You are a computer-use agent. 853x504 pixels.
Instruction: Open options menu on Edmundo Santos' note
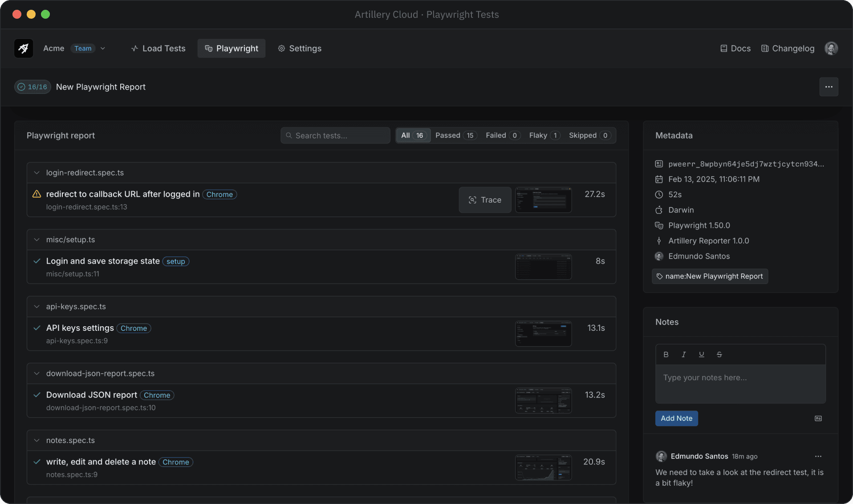[x=818, y=456]
